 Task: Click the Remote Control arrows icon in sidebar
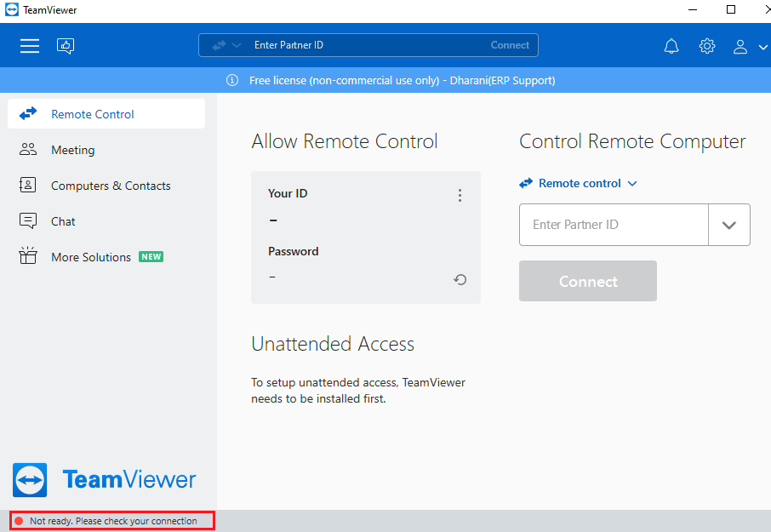coord(28,113)
